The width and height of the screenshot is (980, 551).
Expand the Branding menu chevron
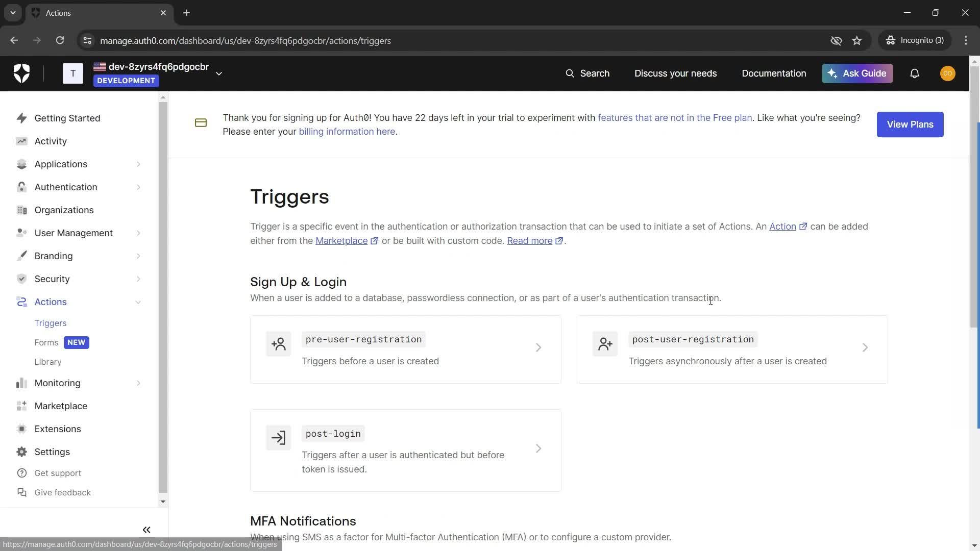pyautogui.click(x=138, y=256)
